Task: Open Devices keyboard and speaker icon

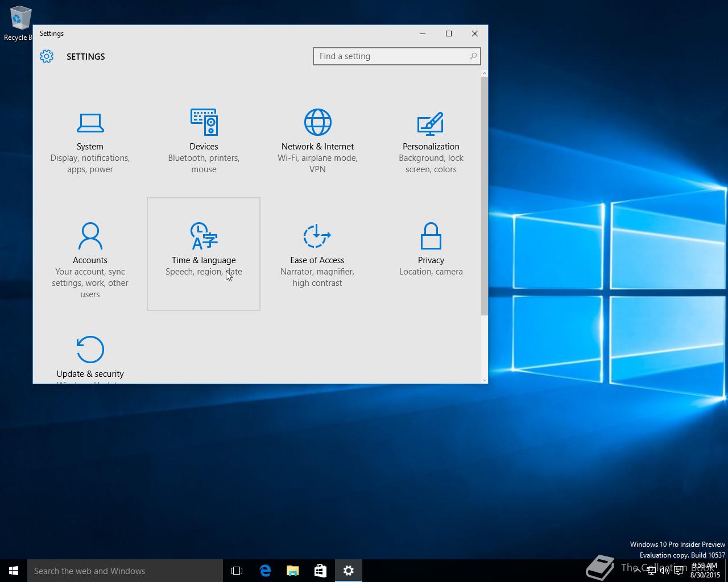Action: [x=204, y=122]
